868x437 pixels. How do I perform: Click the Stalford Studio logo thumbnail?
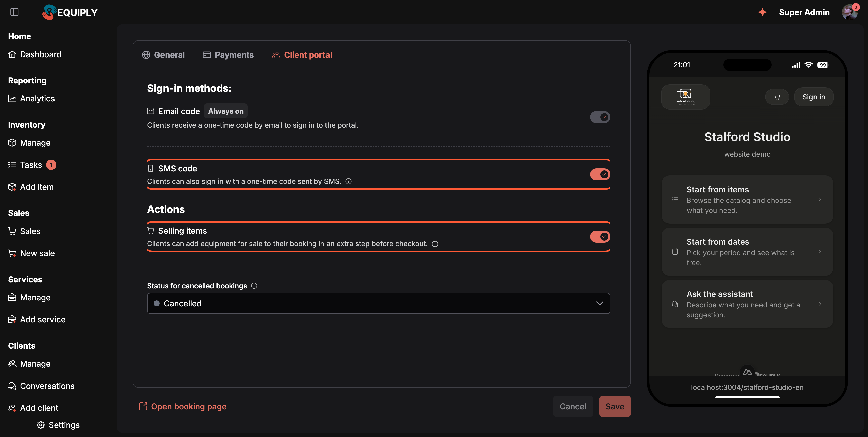pos(685,97)
